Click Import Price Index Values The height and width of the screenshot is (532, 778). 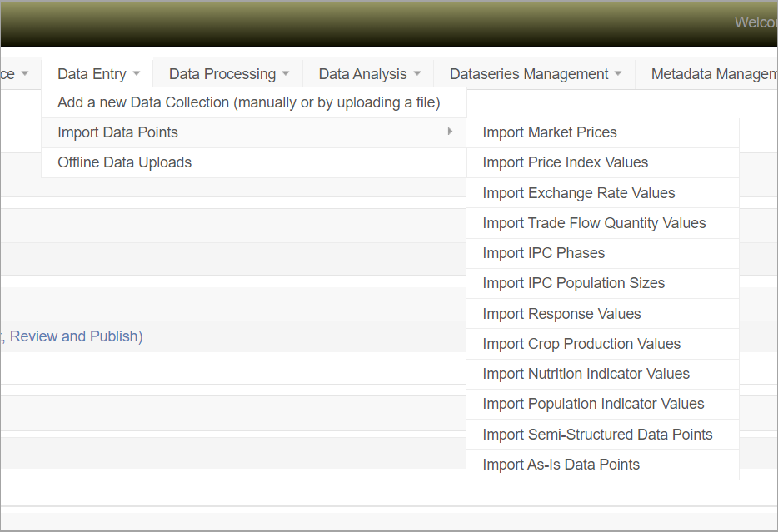(x=565, y=162)
